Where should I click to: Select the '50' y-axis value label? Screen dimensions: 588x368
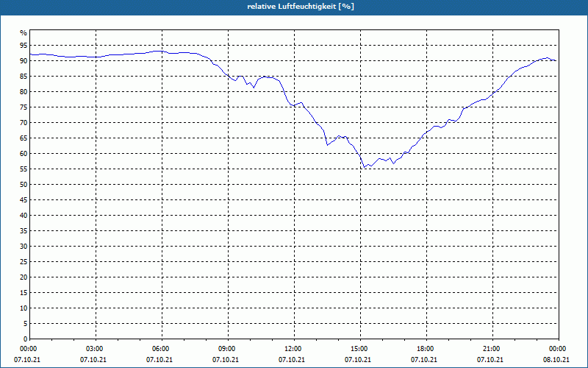pyautogui.click(x=24, y=185)
